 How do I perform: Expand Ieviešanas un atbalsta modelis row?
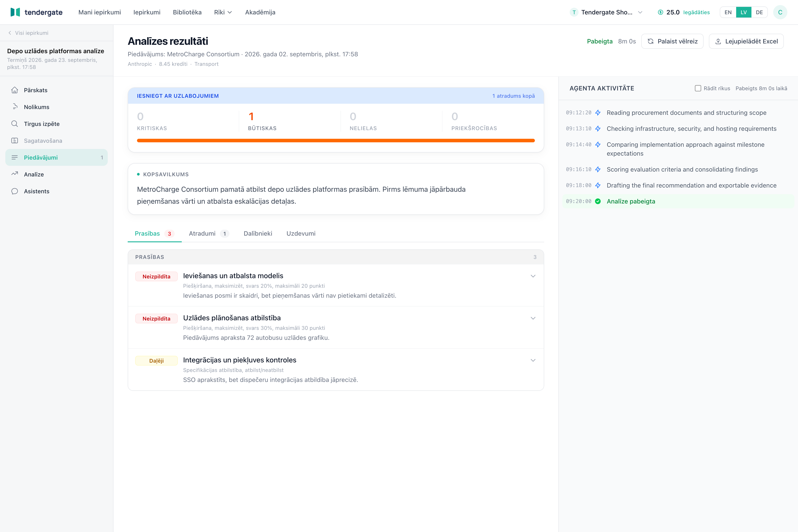coord(533,276)
